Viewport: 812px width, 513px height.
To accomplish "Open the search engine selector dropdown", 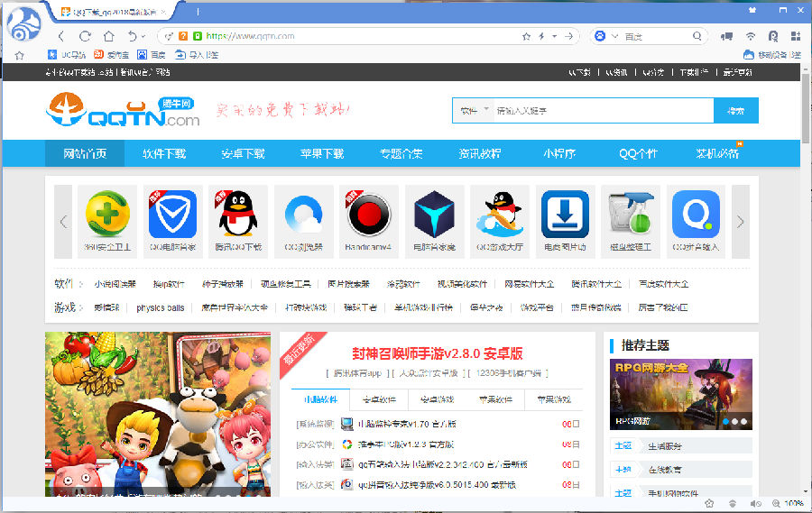I will [x=614, y=36].
